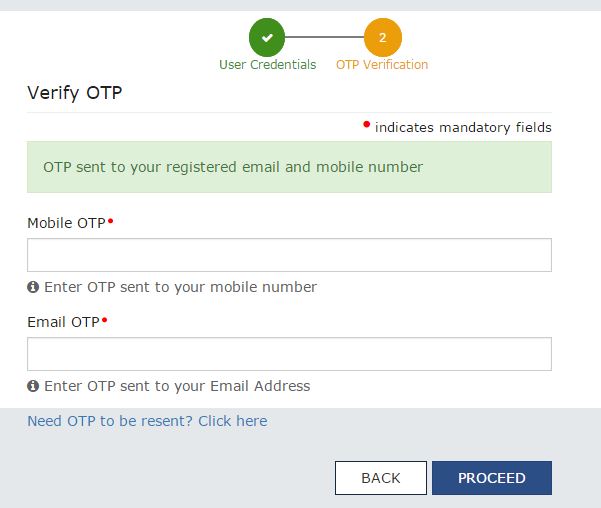Click the green OTP sent notification banner
601x508 pixels.
click(289, 167)
